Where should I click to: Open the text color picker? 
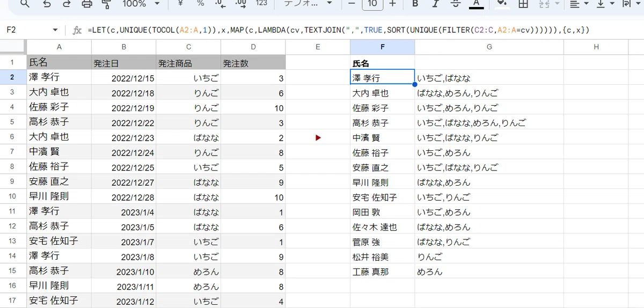(475, 3)
